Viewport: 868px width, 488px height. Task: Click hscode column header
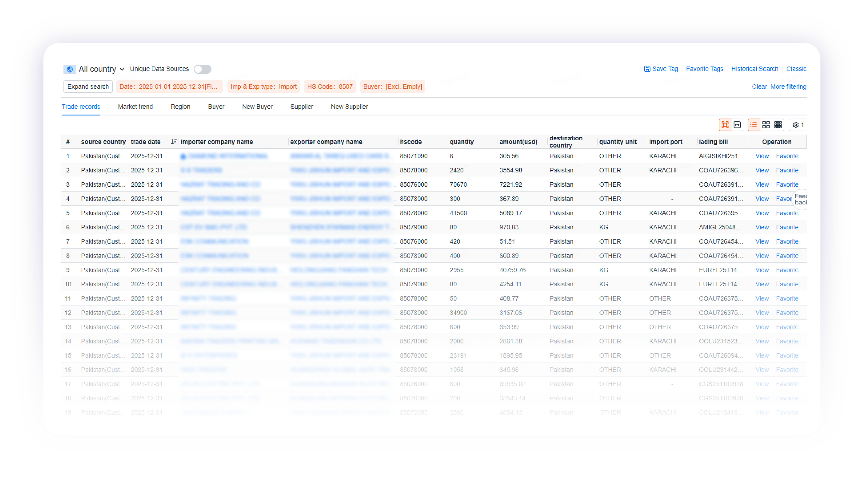pos(410,142)
